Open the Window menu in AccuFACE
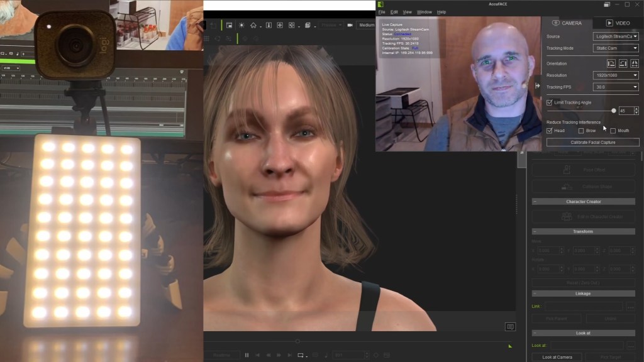 [x=425, y=12]
